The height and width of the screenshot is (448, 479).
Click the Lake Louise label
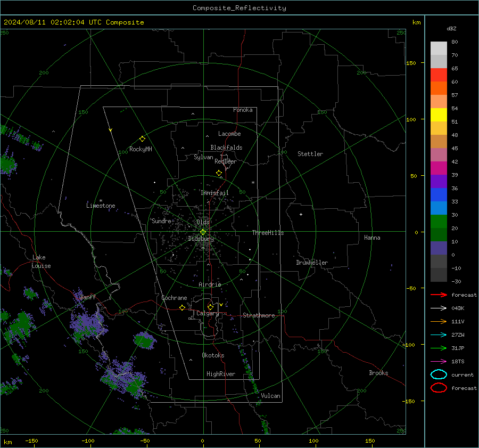click(x=41, y=262)
